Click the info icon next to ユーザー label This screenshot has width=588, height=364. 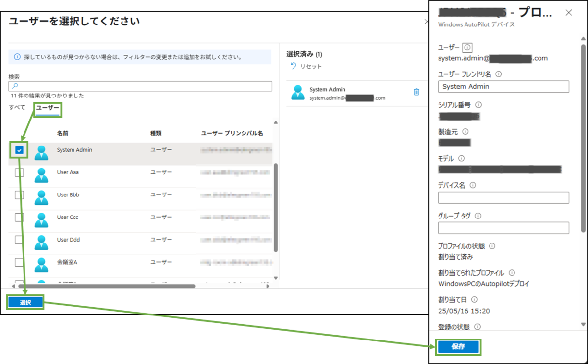click(x=467, y=48)
